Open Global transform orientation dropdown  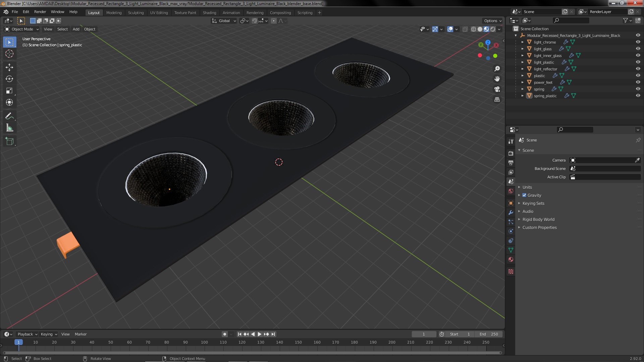point(224,21)
